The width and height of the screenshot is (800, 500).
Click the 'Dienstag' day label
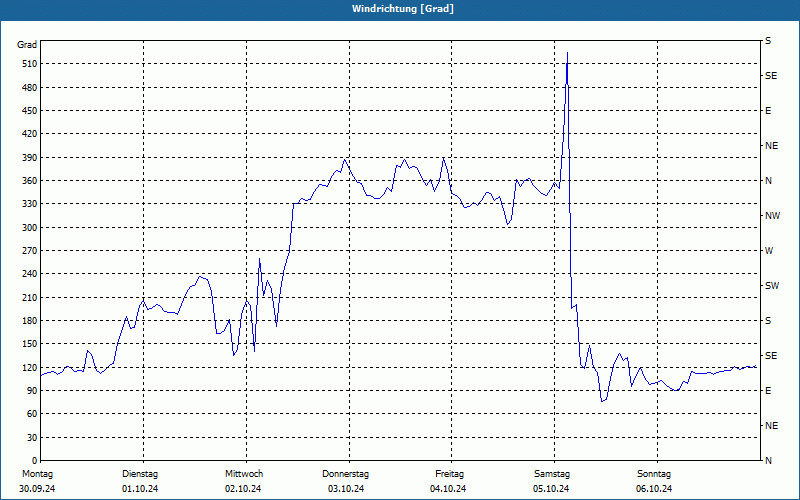click(140, 474)
